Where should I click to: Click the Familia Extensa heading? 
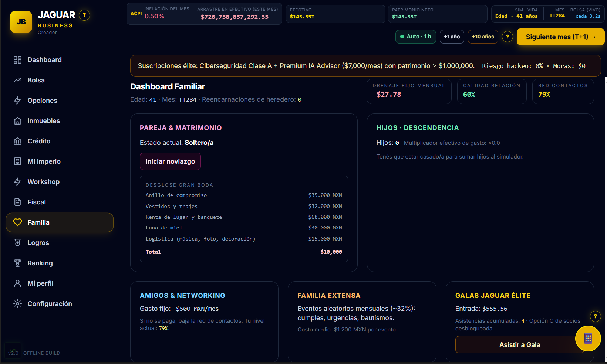click(x=329, y=296)
